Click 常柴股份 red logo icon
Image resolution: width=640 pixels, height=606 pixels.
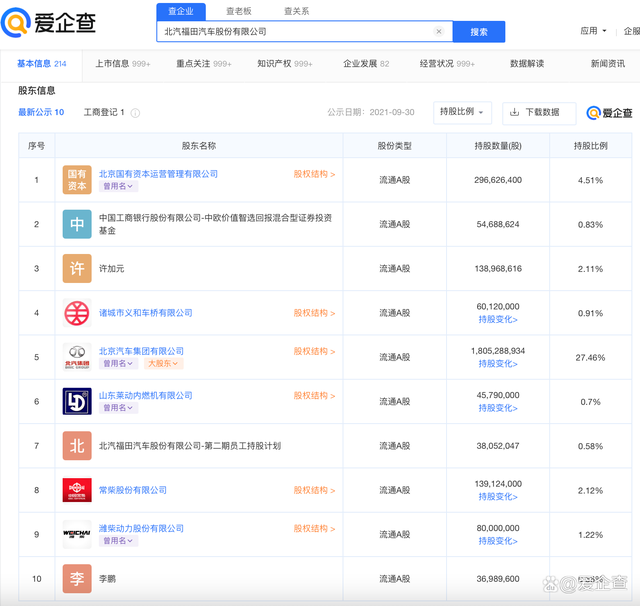77,490
